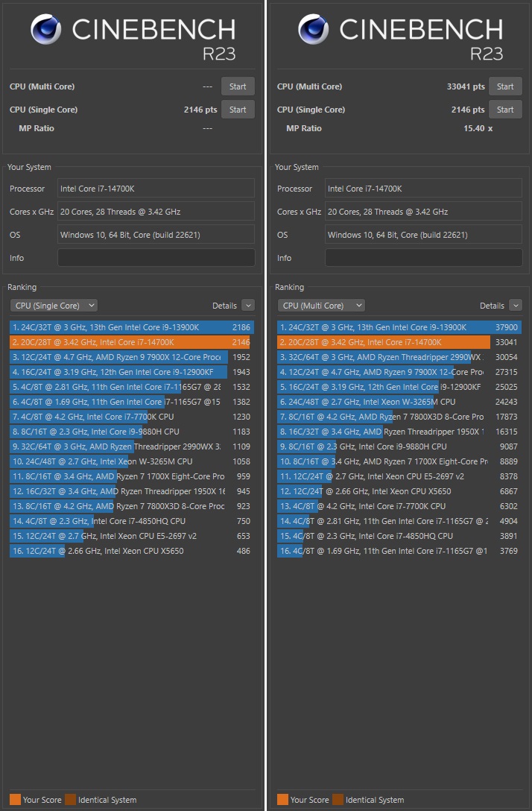Screen dimensions: 532x811
Task: Select i7-1165G7 row scoring 3769
Action: 399,551
